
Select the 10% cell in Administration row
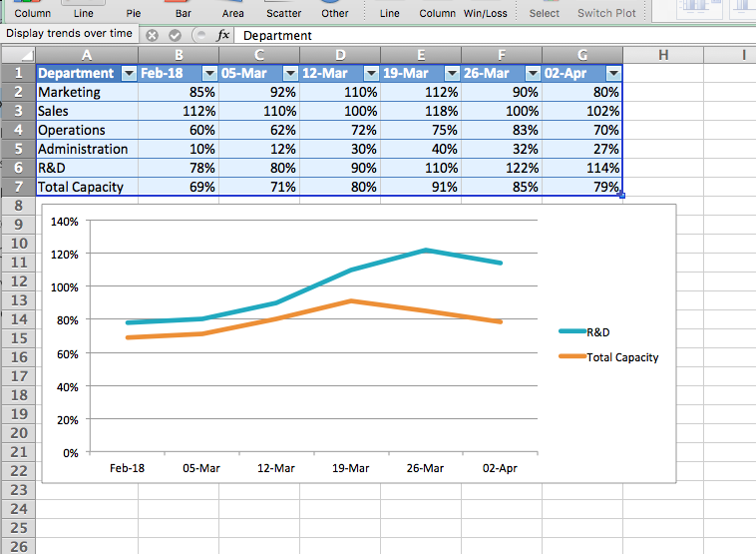click(179, 149)
